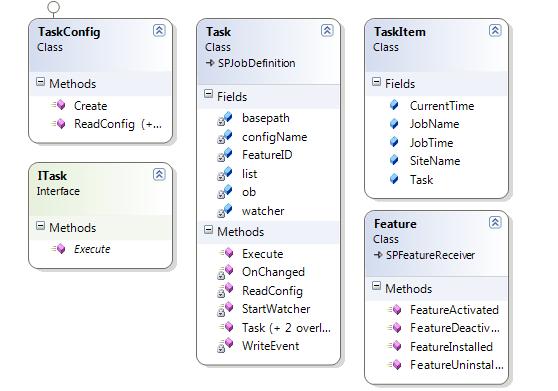Screen dimensions: 558x391
Task: Click the FeatureActivated method icon
Action: [395, 310]
